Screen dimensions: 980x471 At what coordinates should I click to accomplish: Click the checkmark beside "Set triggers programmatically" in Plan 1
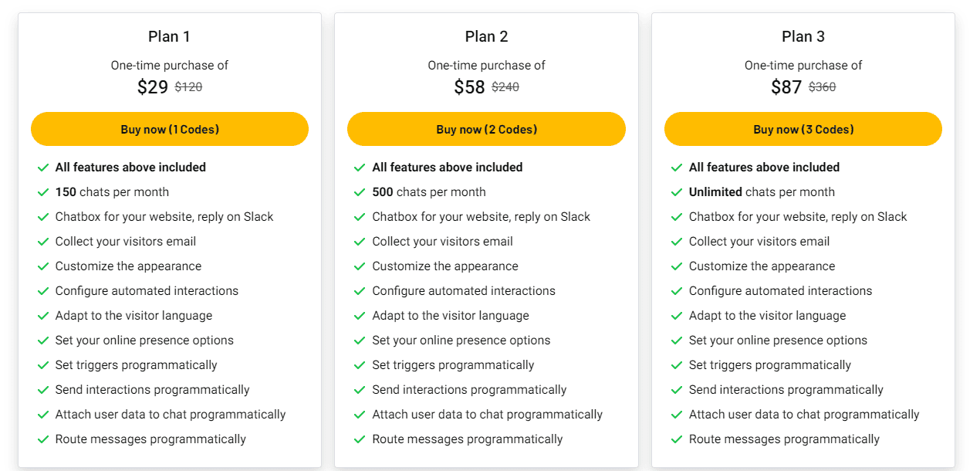click(x=44, y=364)
